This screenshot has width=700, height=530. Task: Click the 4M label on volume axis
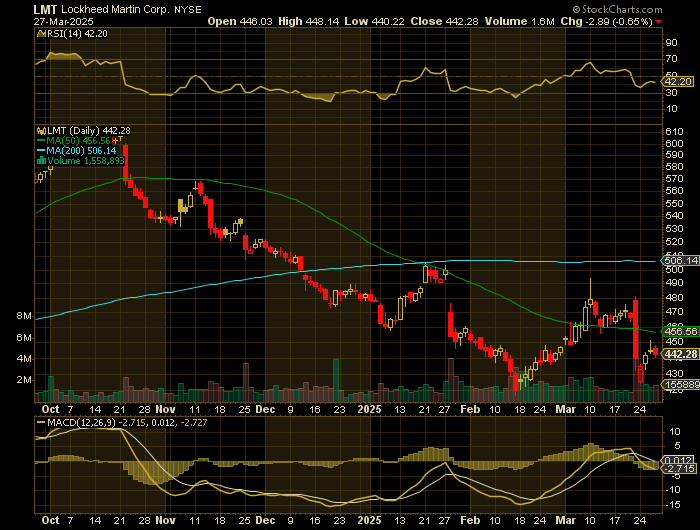tap(24, 359)
